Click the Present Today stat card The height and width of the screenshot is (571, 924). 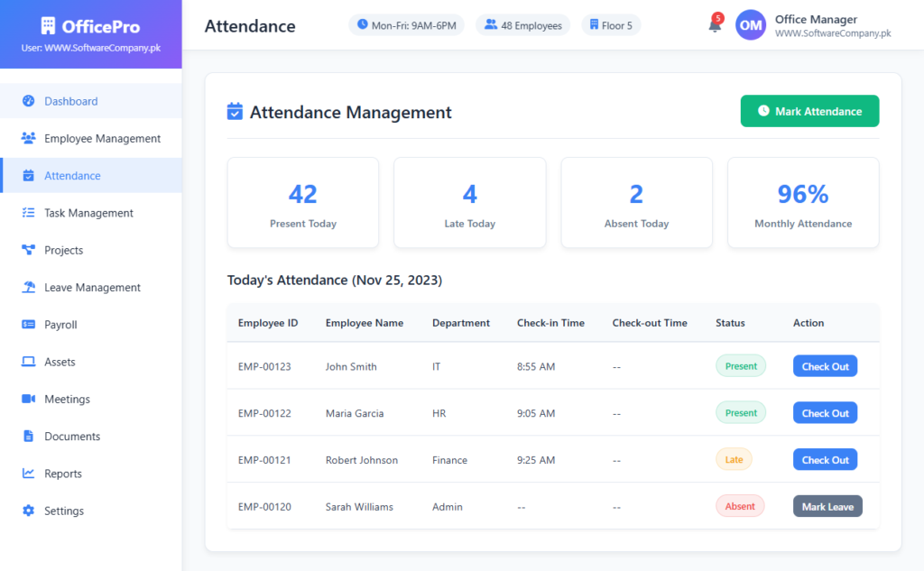tap(303, 203)
